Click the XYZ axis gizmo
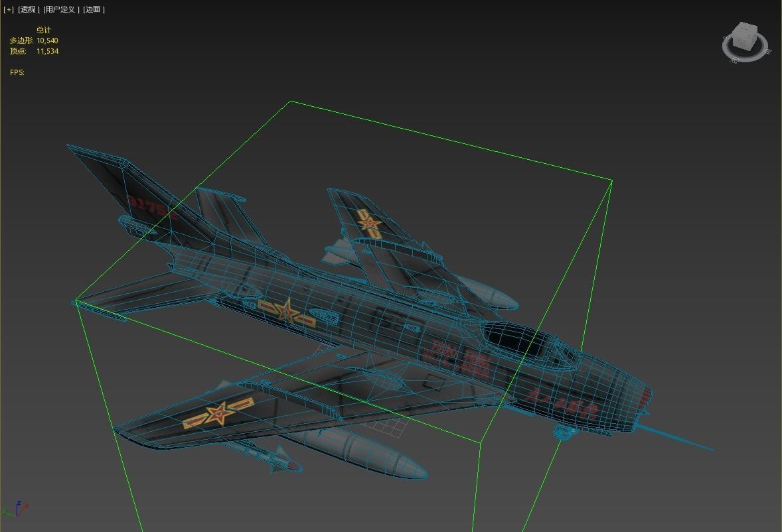The image size is (782, 532). pos(16,509)
